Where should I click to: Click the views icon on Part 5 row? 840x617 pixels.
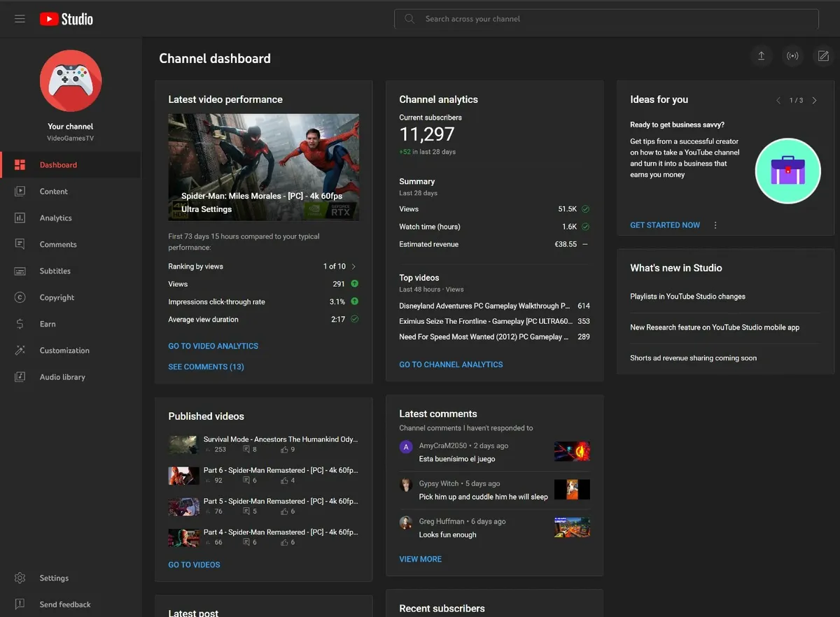click(x=208, y=511)
